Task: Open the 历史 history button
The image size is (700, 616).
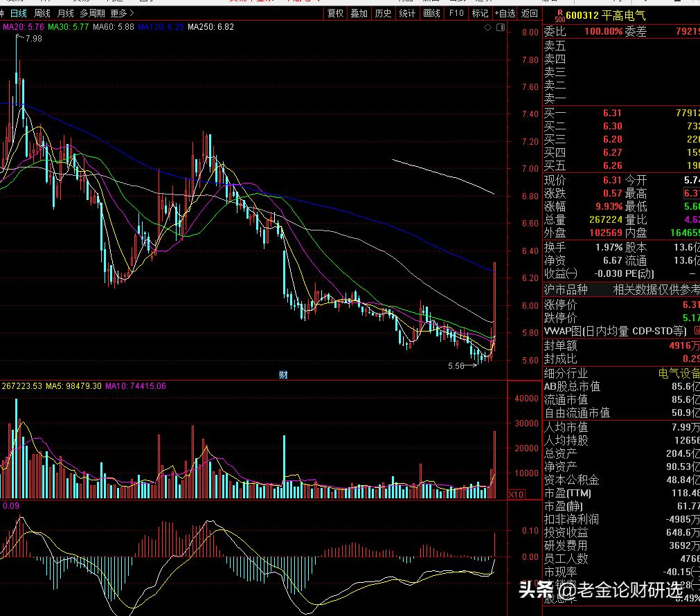Action: tap(383, 13)
